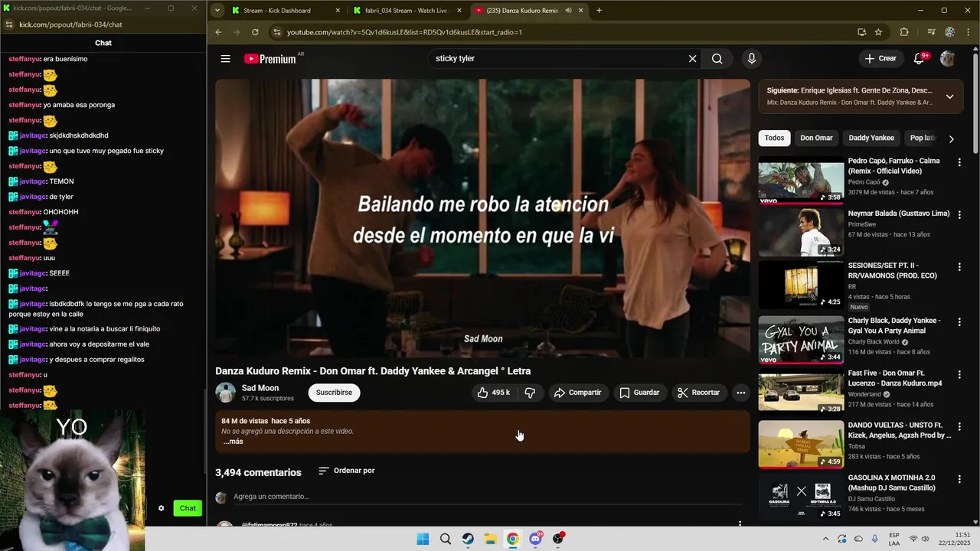980x551 pixels.
Task: Open YouTube account avatar menu
Action: pyautogui.click(x=948, y=59)
